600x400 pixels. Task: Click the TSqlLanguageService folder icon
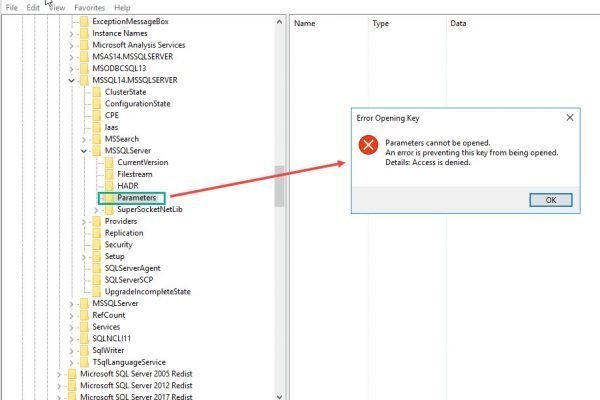pos(84,362)
